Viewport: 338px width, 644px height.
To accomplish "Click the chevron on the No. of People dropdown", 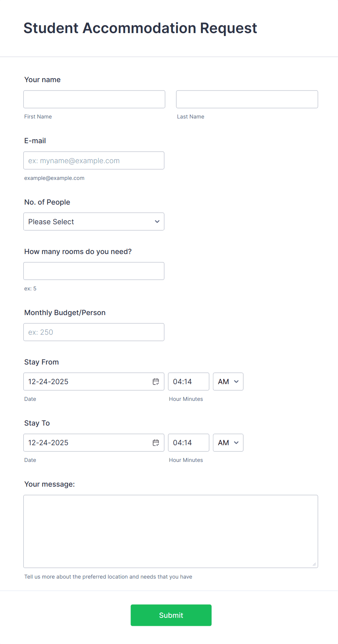I will click(157, 221).
